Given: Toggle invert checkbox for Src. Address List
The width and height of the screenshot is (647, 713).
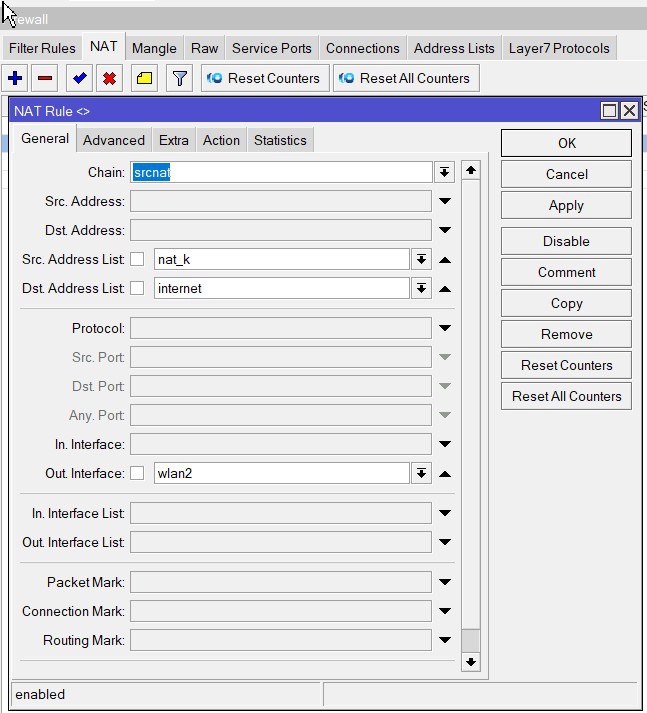Looking at the screenshot, I should [x=137, y=259].
